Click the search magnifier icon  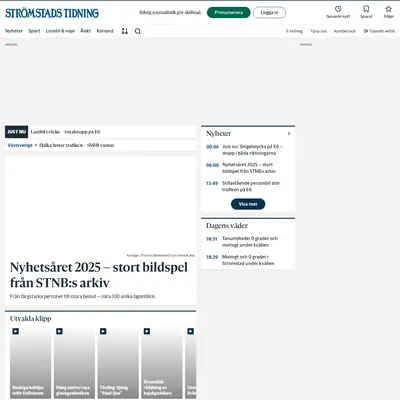coord(138,31)
